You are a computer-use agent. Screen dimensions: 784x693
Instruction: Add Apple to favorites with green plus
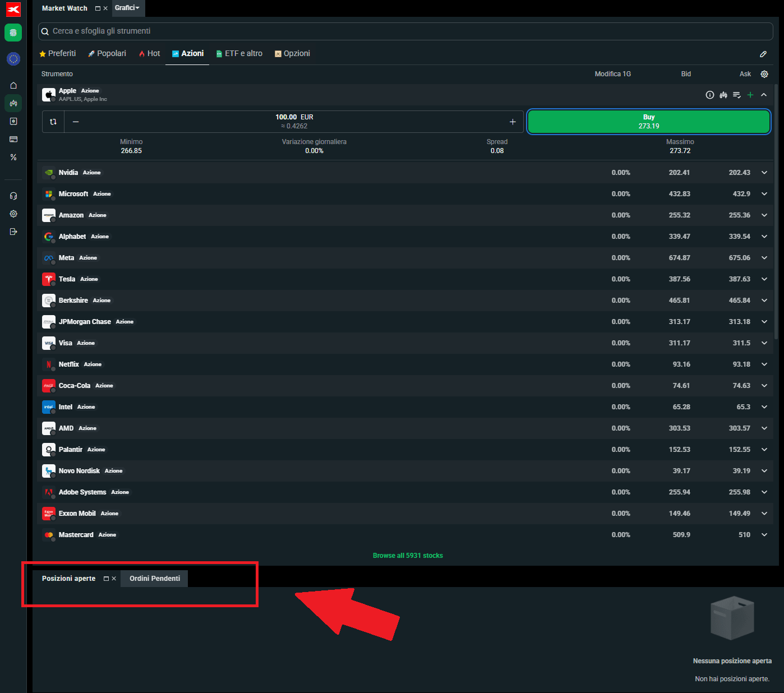[x=750, y=95]
